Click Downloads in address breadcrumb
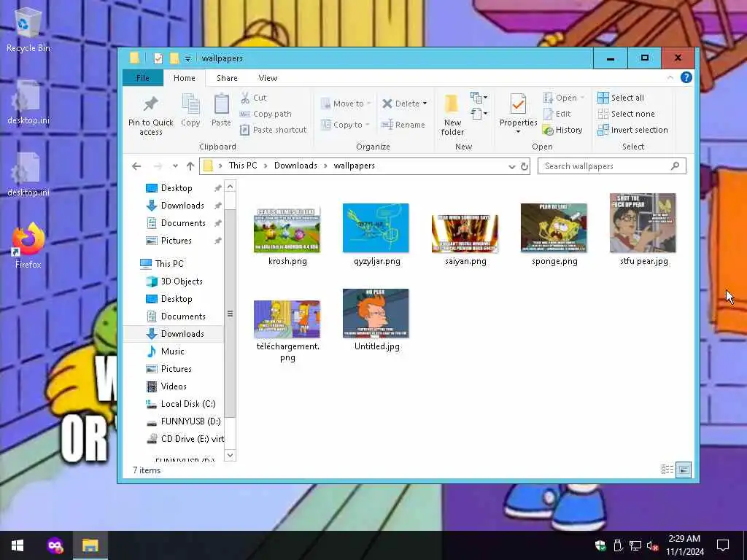This screenshot has width=747, height=560. 295,166
